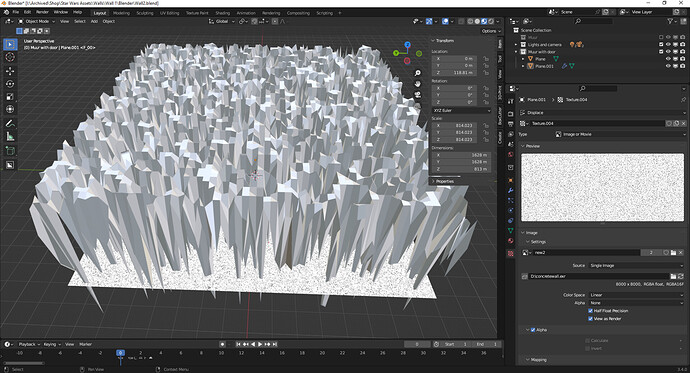
Task: Click the Blender logo icon
Action: point(6,12)
